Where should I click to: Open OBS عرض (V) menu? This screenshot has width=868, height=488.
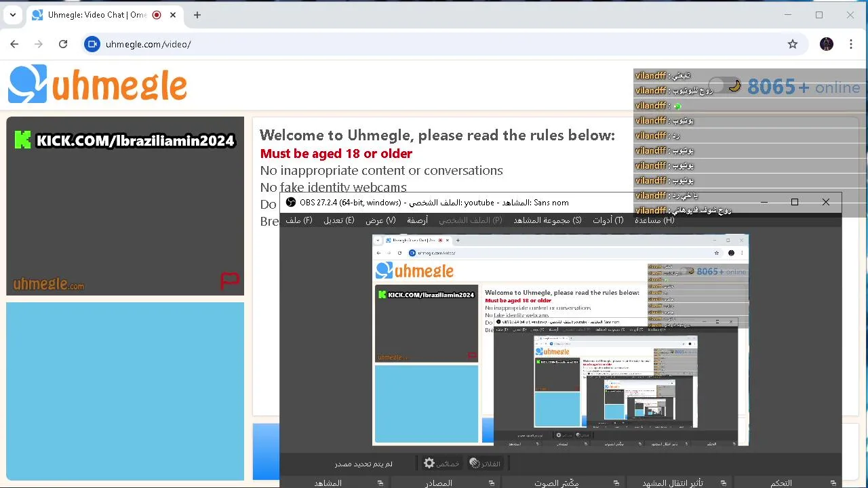380,220
